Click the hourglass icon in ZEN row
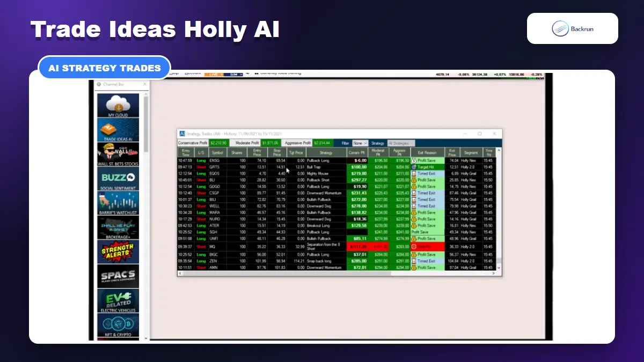 click(414, 261)
